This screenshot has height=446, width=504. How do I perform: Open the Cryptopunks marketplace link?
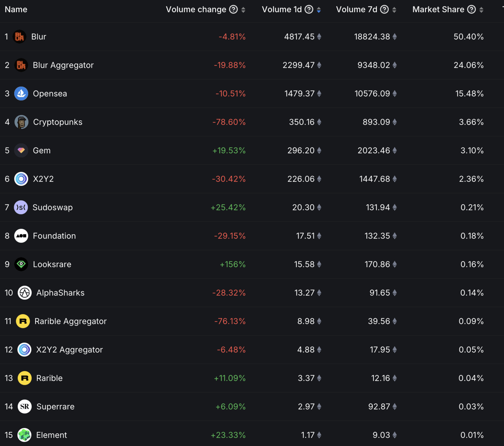[57, 122]
